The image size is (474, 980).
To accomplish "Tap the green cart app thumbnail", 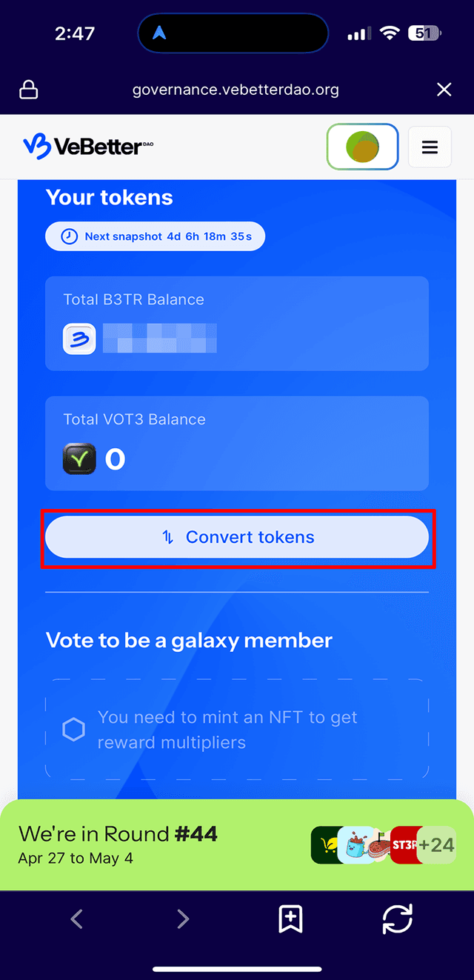I will click(324, 844).
